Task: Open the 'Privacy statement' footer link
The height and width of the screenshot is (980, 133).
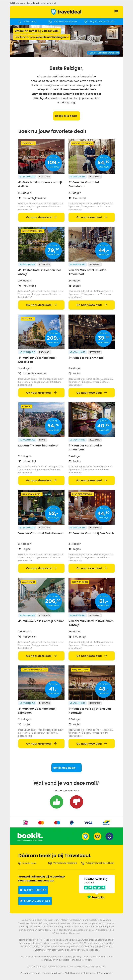Action: pyautogui.click(x=30, y=973)
